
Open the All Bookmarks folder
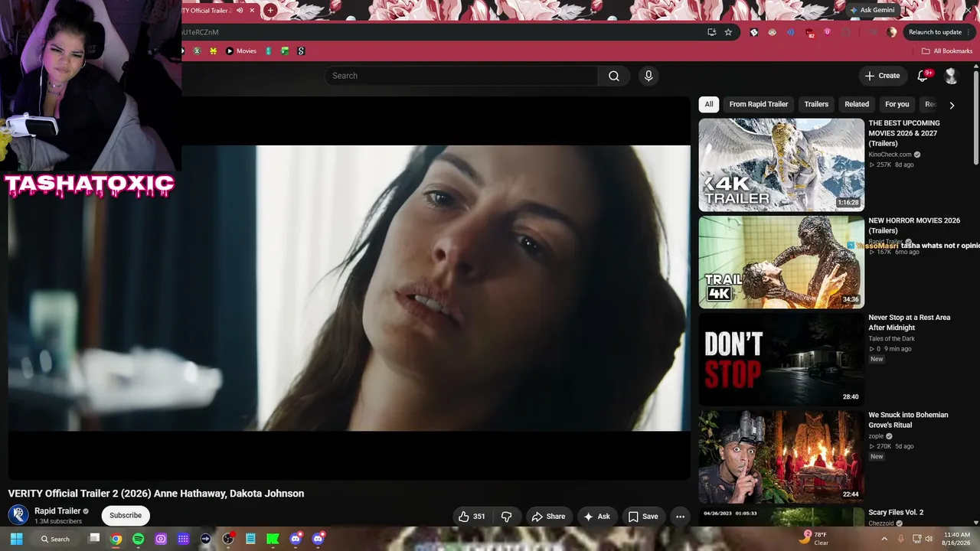(947, 51)
